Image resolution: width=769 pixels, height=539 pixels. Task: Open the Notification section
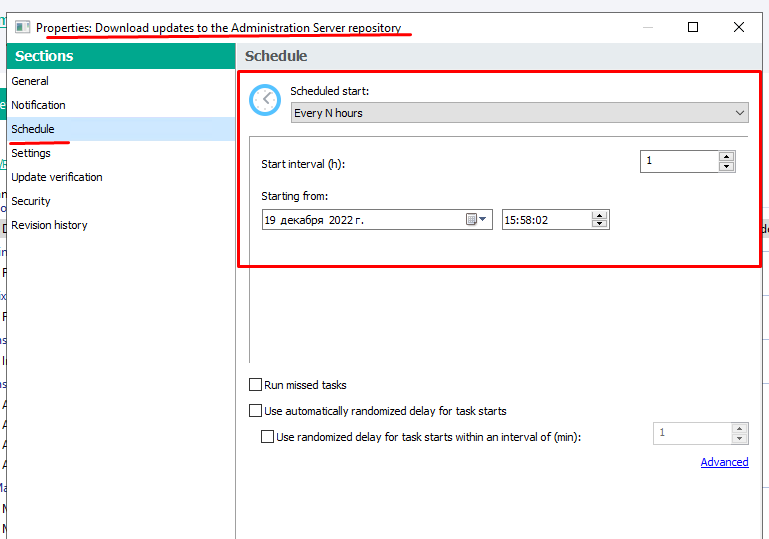(x=38, y=105)
